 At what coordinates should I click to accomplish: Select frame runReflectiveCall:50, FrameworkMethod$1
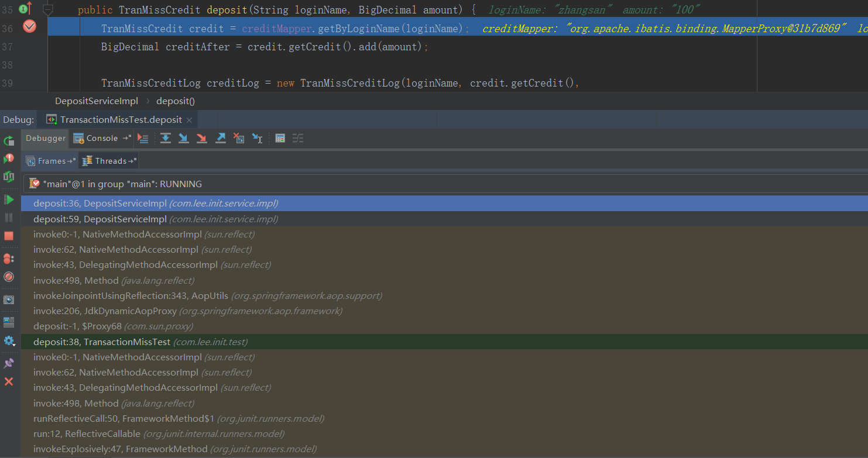(x=444, y=418)
